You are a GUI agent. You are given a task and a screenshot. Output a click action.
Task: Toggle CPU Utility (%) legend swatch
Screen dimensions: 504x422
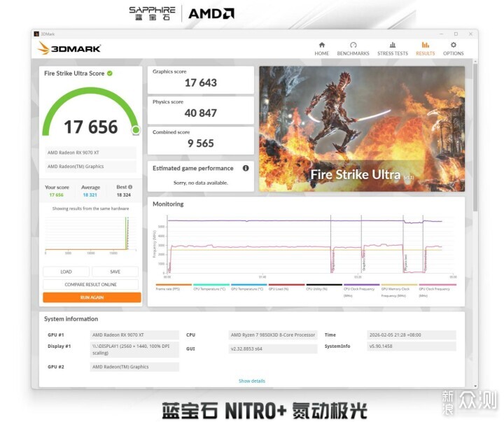click(x=324, y=285)
